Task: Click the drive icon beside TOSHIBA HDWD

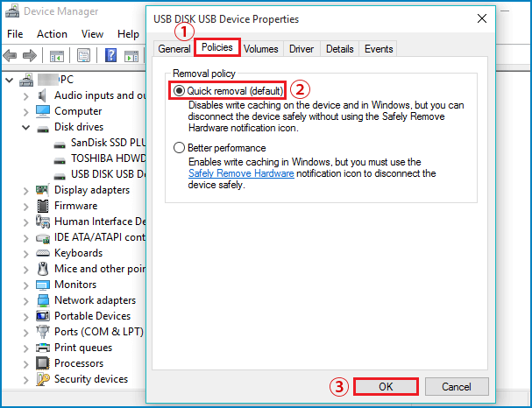Action: pyautogui.click(x=60, y=160)
